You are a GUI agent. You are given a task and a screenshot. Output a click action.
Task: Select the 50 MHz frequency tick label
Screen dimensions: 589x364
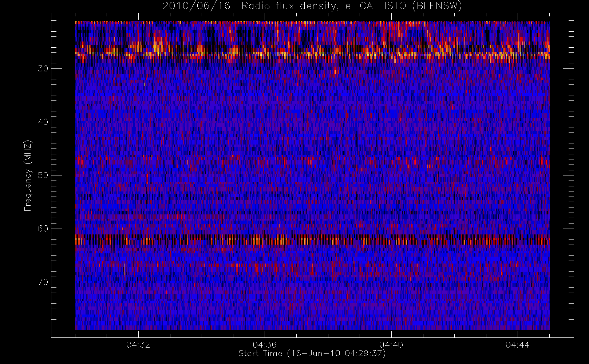click(x=43, y=175)
